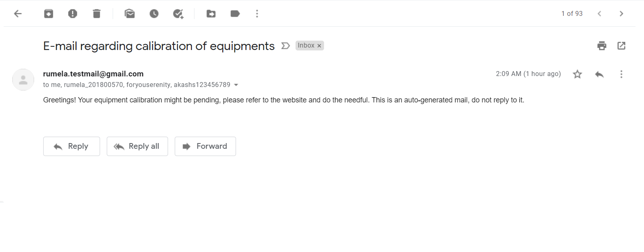Print the email

click(602, 46)
